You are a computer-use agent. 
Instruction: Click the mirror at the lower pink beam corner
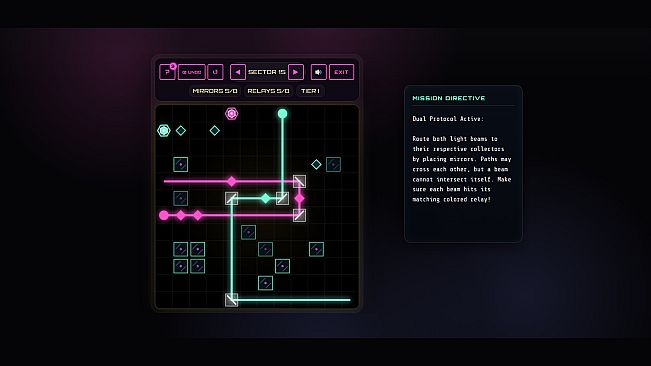[299, 215]
